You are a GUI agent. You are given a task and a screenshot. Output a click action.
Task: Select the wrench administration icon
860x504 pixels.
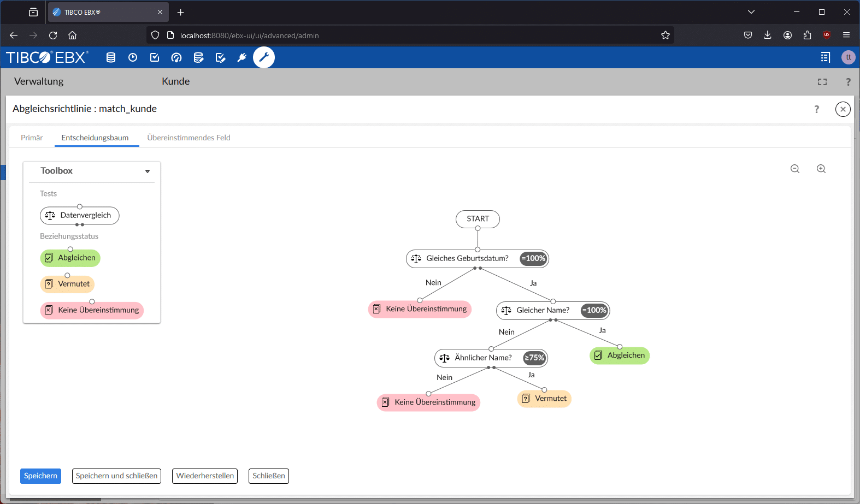pyautogui.click(x=264, y=57)
